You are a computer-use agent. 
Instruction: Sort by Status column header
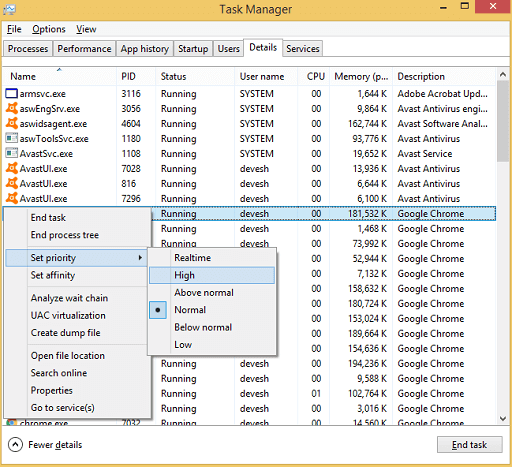tap(195, 76)
